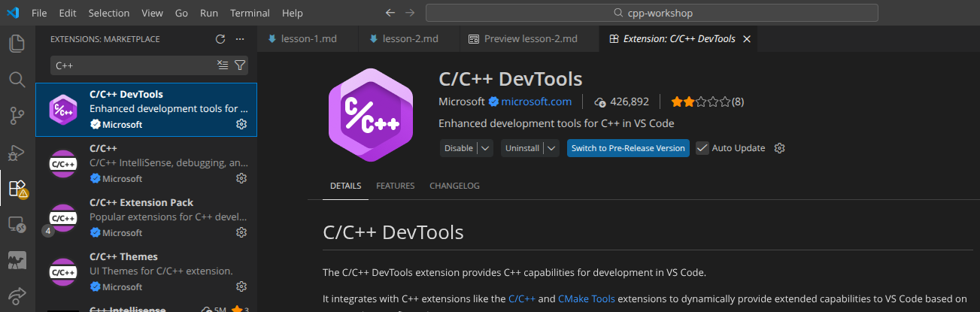Expand the Uninstall button dropdown arrow
Screen dimensions: 980x312
pos(552,148)
